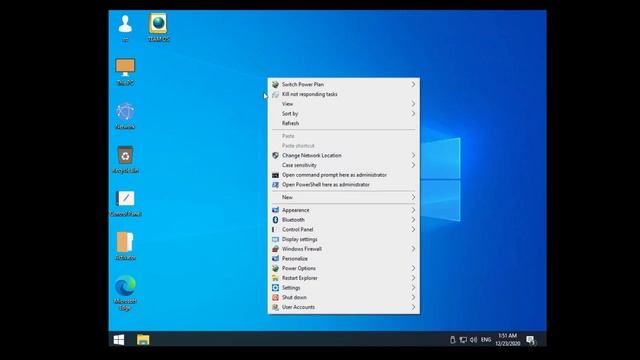640x360 pixels.
Task: Expand the Windows Firewall submenu arrow
Action: pos(413,249)
